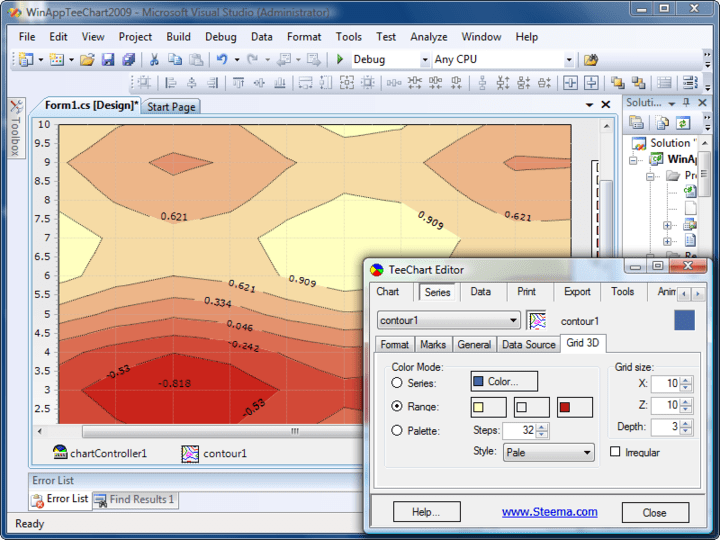Open the Format menu
The height and width of the screenshot is (540, 720).
pos(304,37)
